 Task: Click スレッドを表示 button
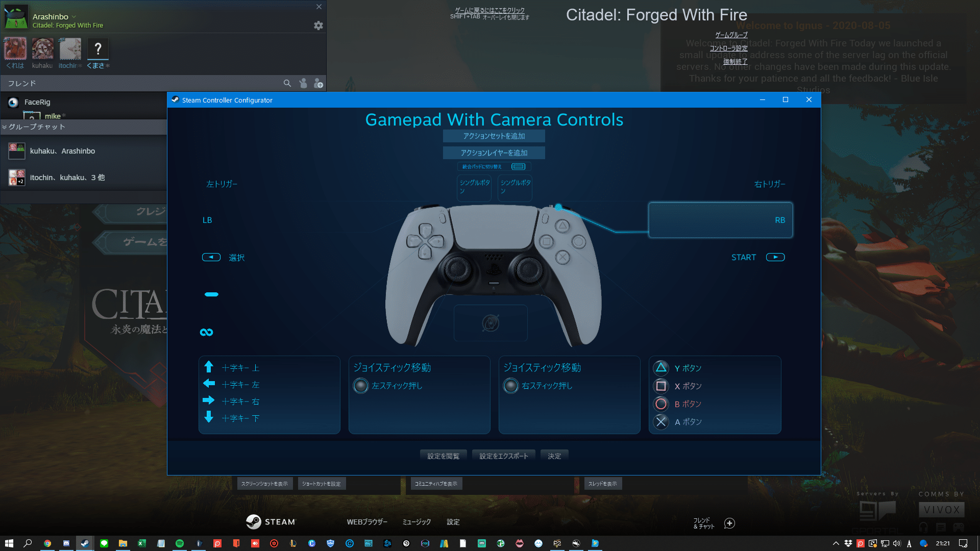tap(603, 484)
